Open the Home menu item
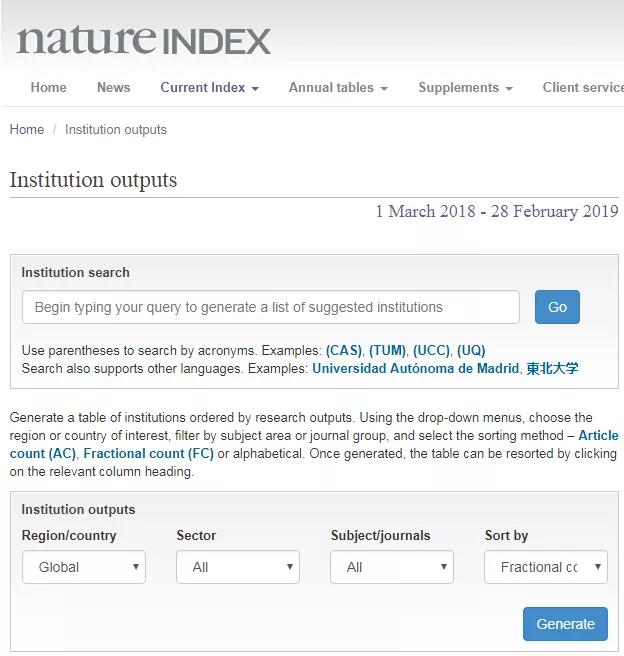The height and width of the screenshot is (656, 624). coord(48,87)
